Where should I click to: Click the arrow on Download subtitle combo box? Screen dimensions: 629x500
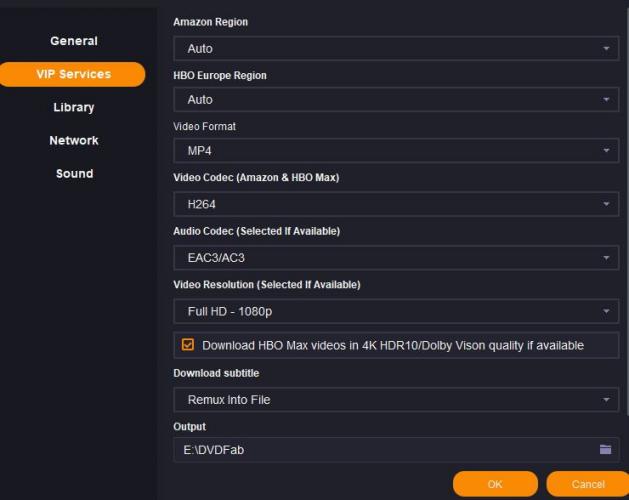(606, 400)
